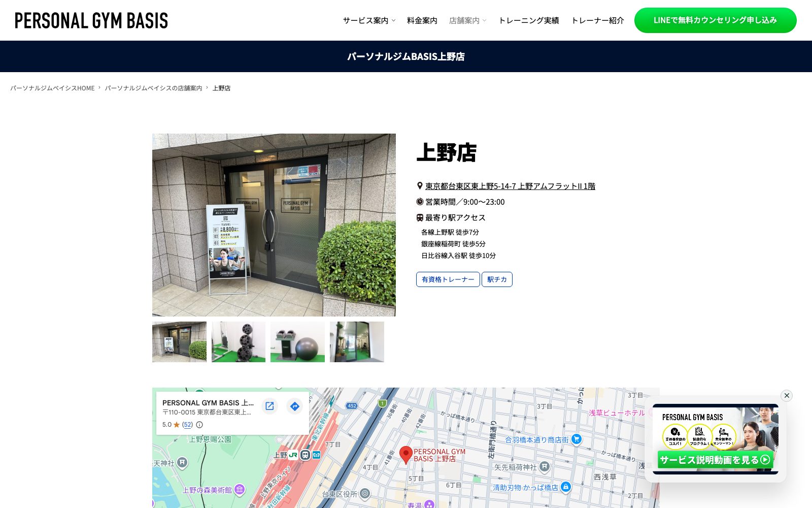
Task: Click the 上野恩賜公園 label on map
Action: (x=210, y=439)
